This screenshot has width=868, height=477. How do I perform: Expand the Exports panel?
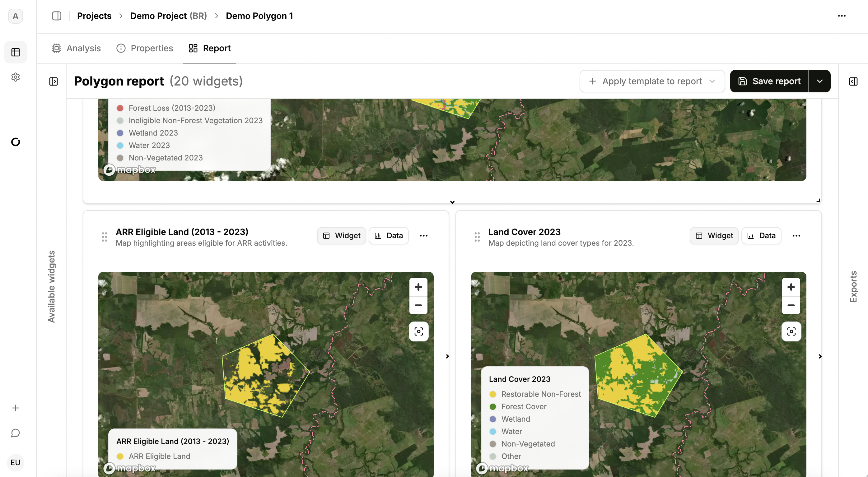pyautogui.click(x=853, y=81)
